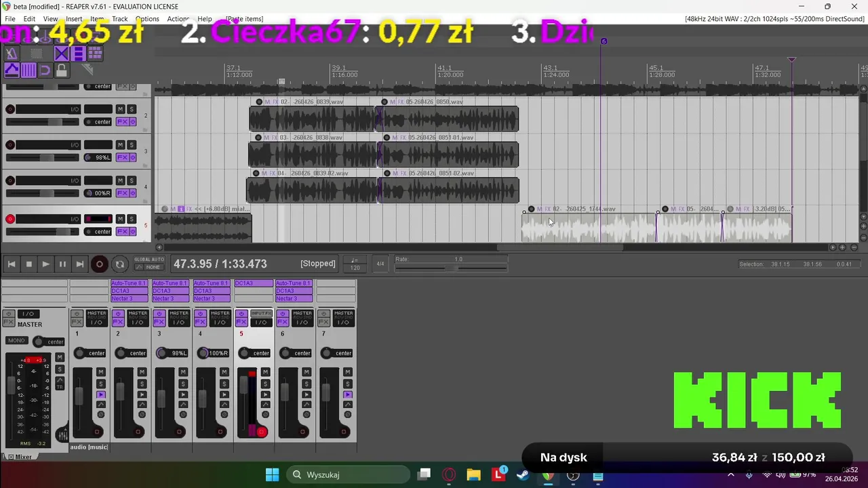The height and width of the screenshot is (488, 868).
Task: Solo mixer channel 1
Action: pos(101,384)
